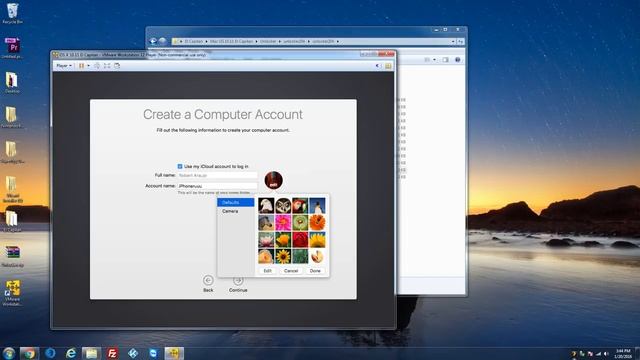Screen dimensions: 640x360
Task: Open the VMware Player menu
Action: coord(64,66)
